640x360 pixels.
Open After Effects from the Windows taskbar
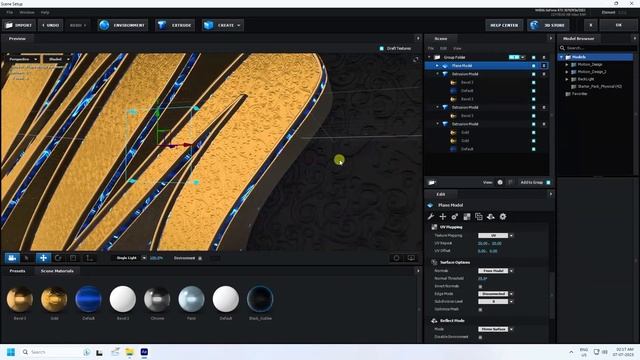144,352
